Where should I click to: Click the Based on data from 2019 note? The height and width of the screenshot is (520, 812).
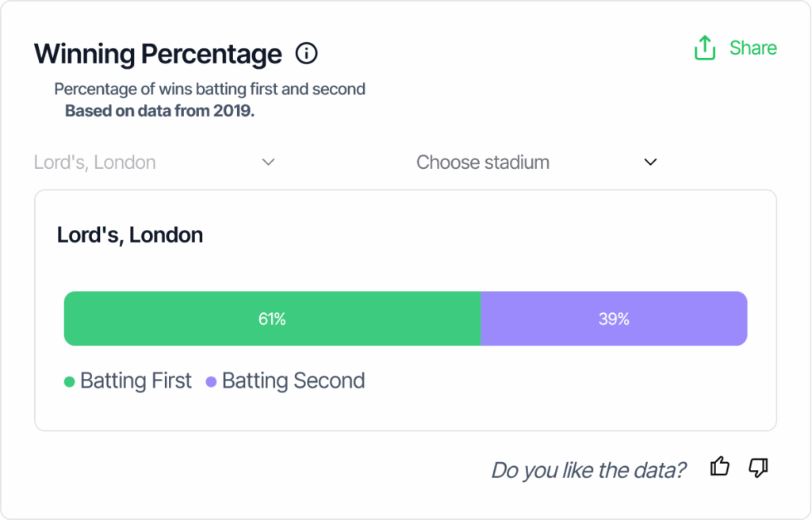(x=159, y=111)
